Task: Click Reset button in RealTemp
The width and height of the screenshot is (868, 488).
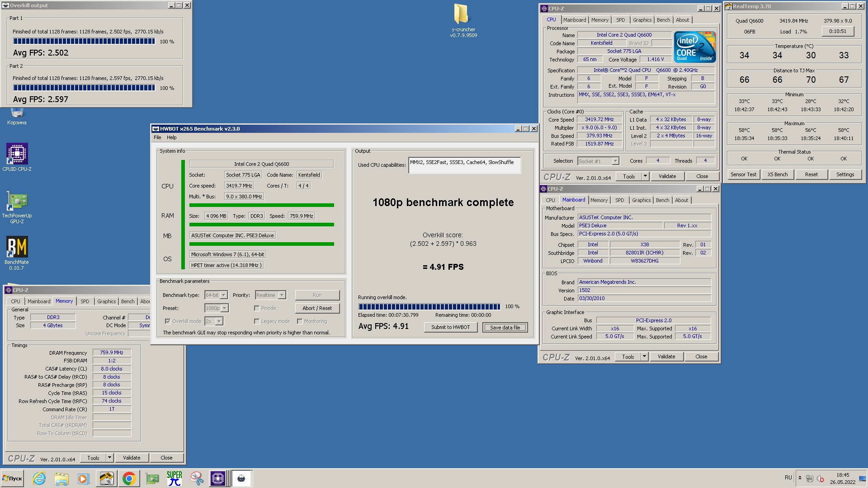Action: tap(811, 174)
